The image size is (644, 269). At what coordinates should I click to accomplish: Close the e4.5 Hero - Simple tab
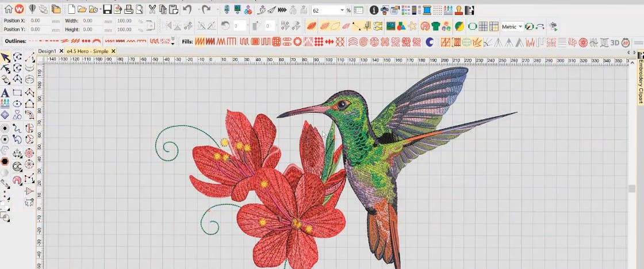pyautogui.click(x=113, y=51)
